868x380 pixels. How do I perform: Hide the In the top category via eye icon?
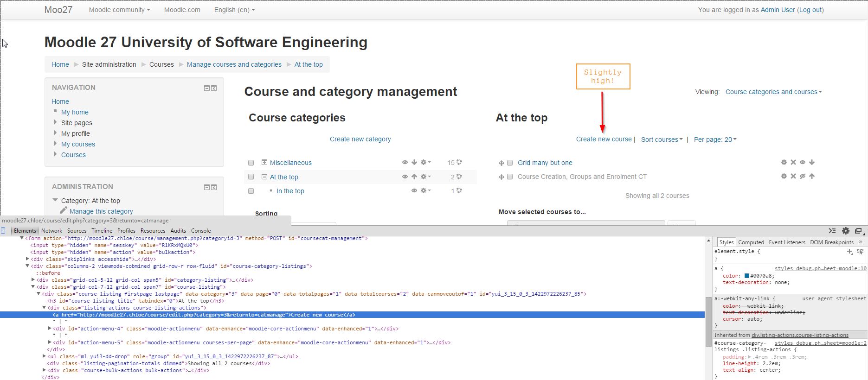414,190
